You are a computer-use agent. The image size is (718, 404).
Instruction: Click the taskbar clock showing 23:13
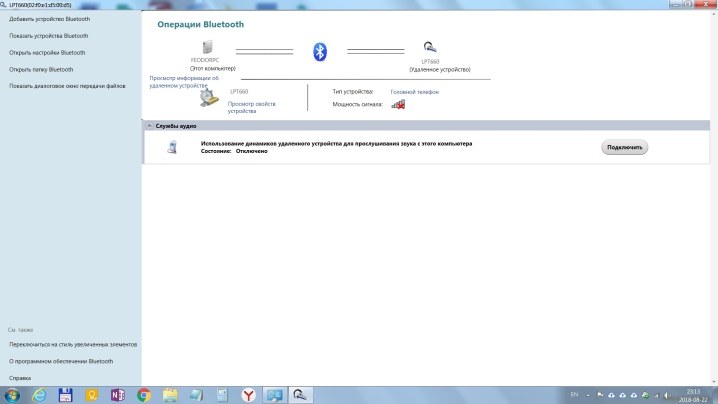(x=693, y=396)
